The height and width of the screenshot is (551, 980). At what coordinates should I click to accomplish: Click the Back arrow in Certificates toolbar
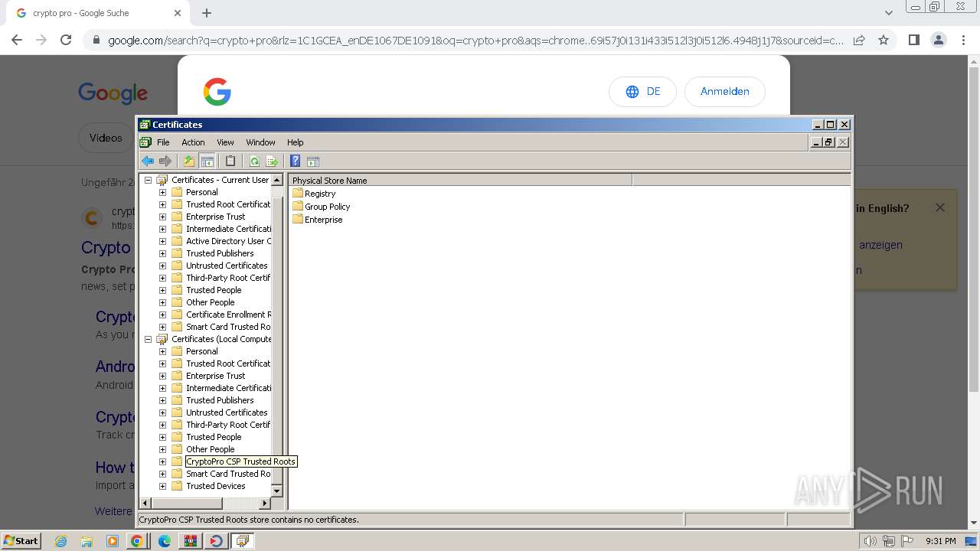coord(148,161)
